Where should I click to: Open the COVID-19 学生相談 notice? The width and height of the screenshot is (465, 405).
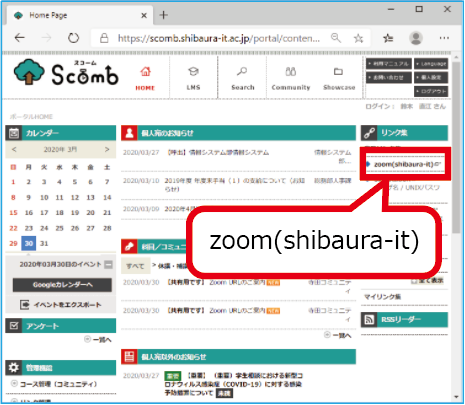click(234, 384)
